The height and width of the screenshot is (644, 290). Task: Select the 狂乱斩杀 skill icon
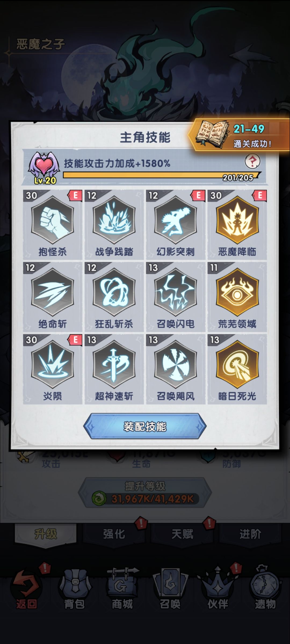point(114,292)
